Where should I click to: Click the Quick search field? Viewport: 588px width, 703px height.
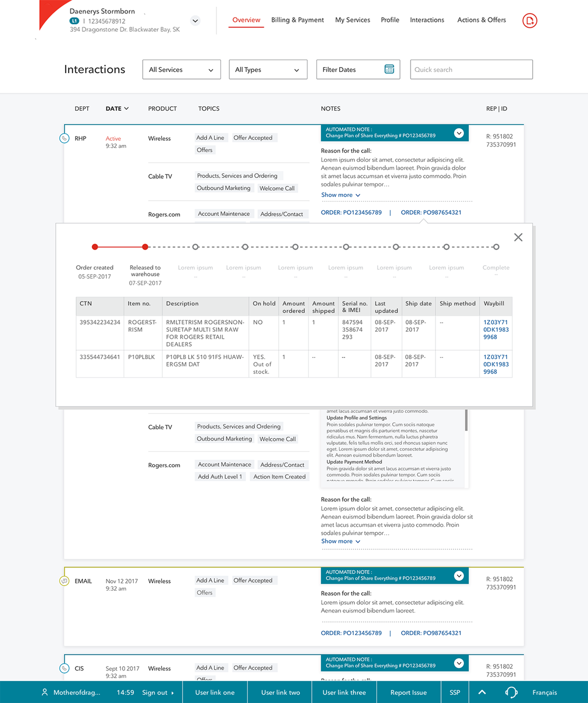[x=471, y=70]
